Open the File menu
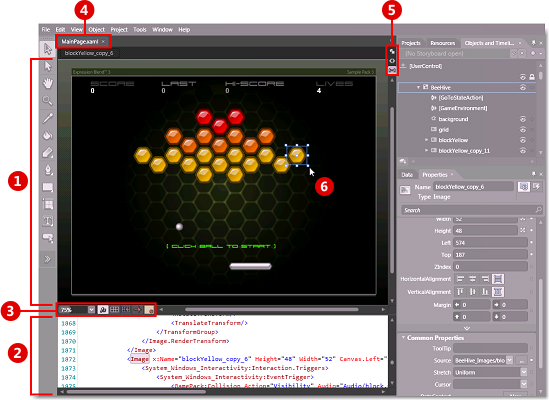549x400 pixels. point(46,29)
